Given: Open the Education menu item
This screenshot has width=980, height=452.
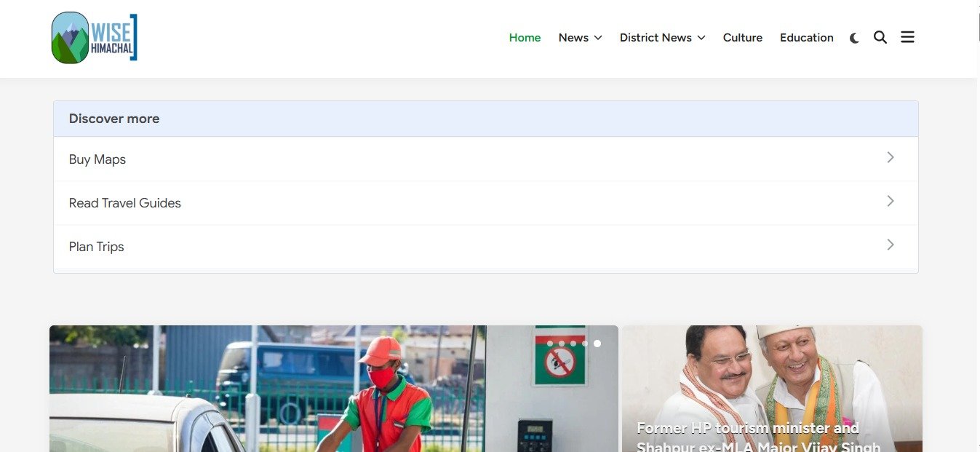Looking at the screenshot, I should pos(806,38).
